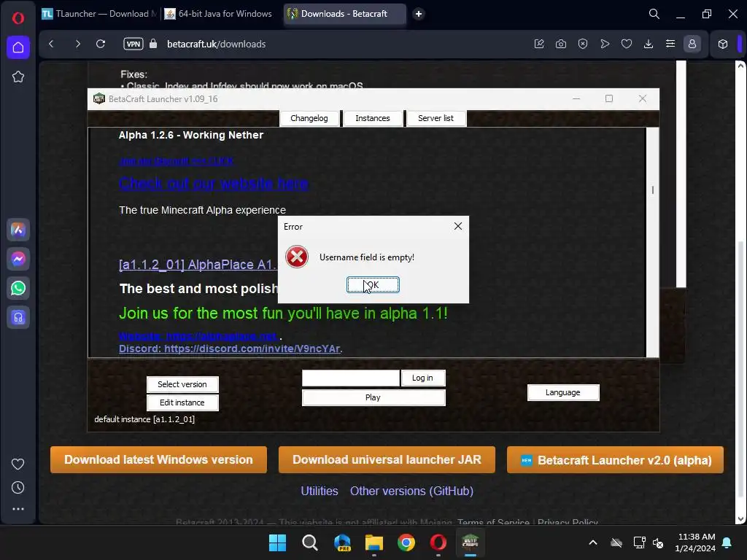747x560 pixels.
Task: Open the Windows Start button
Action: (277, 542)
